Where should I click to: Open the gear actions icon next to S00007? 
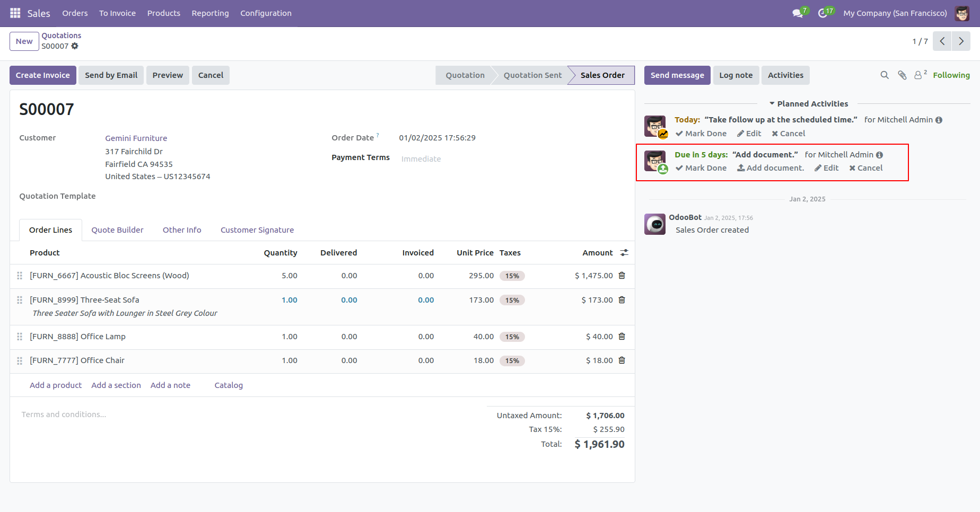[x=75, y=46]
